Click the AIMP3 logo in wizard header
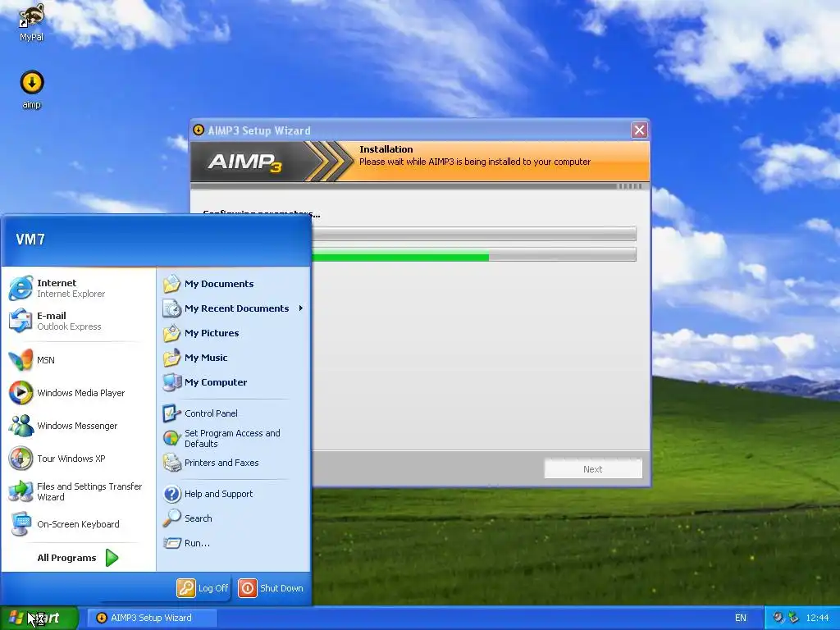 [244, 162]
